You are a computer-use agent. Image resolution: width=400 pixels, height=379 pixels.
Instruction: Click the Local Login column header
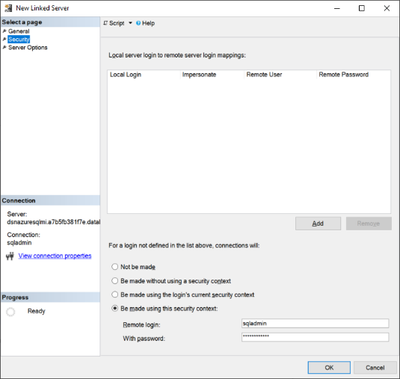tap(144, 75)
